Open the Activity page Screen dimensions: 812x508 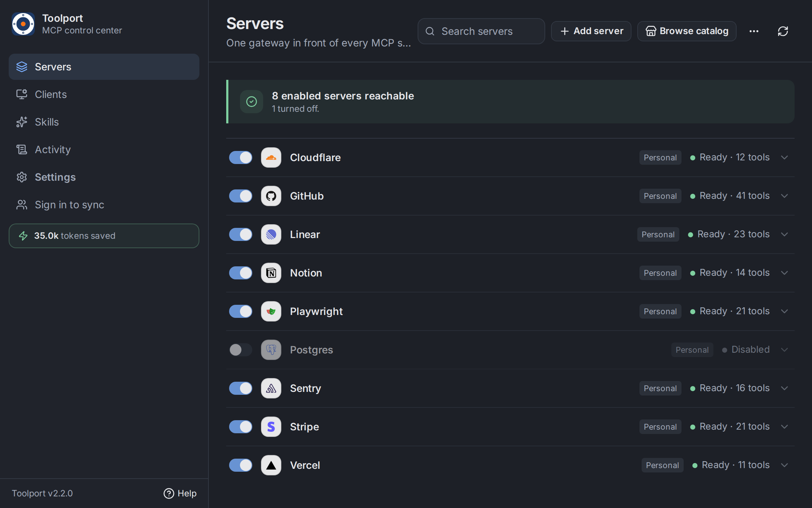point(104,149)
